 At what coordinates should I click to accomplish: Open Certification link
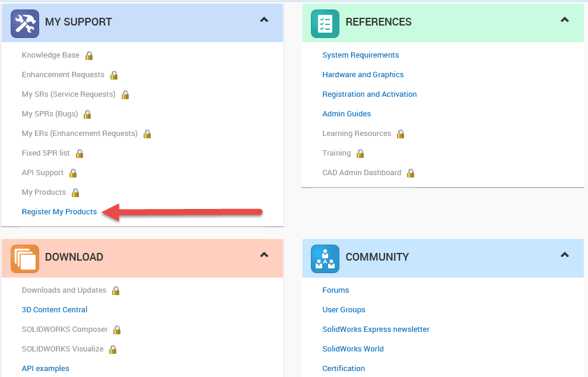click(344, 368)
